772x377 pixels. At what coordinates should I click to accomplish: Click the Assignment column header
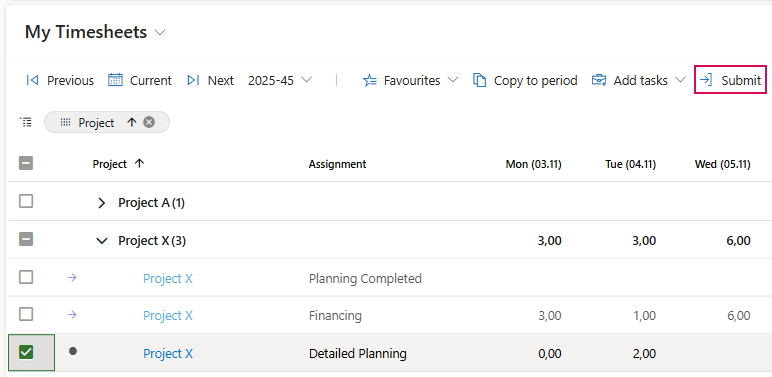pos(337,164)
